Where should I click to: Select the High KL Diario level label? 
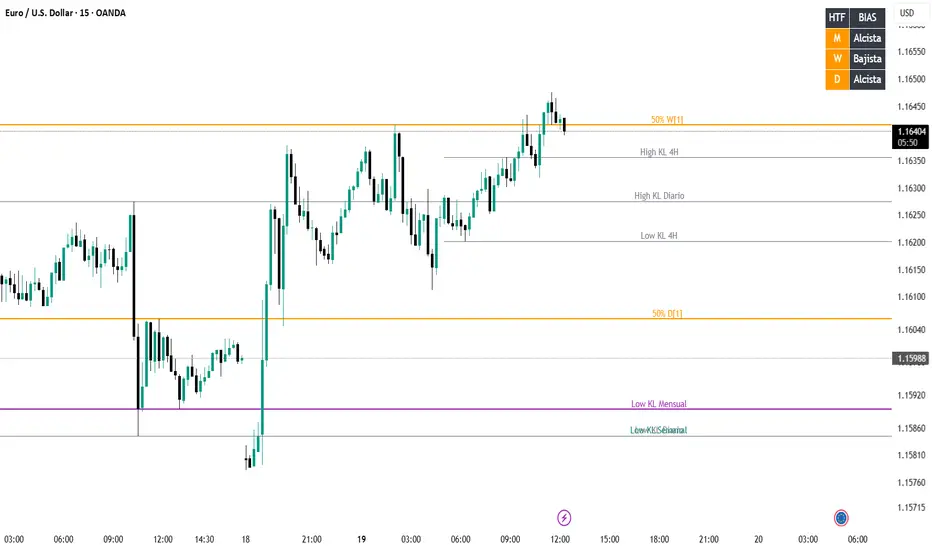click(x=659, y=196)
